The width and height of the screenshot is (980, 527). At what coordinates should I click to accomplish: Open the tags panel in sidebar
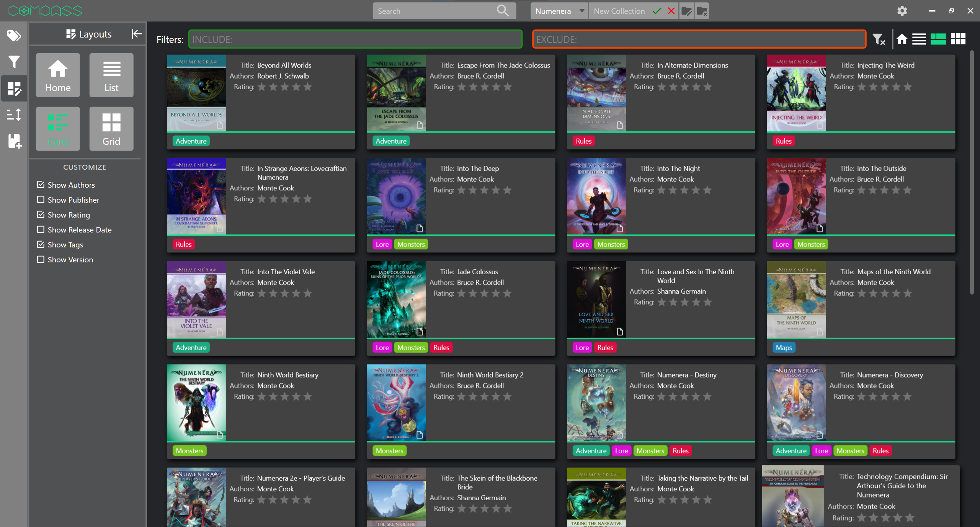click(14, 36)
